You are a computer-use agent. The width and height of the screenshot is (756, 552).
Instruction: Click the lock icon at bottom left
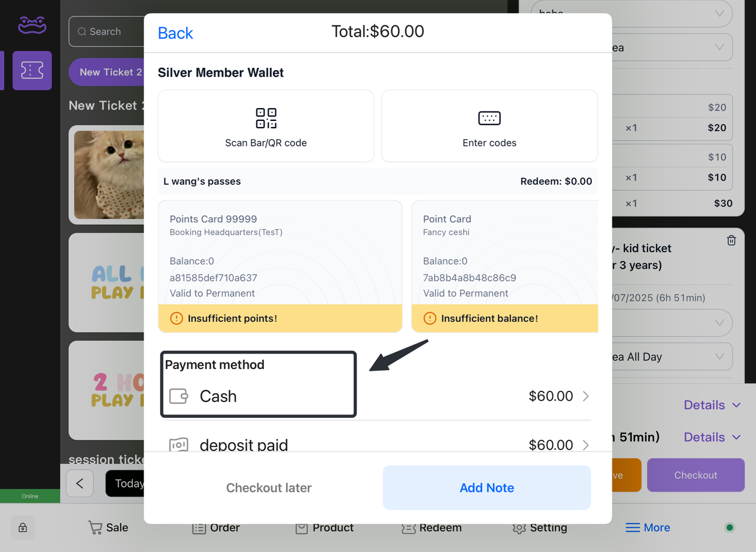pyautogui.click(x=22, y=528)
